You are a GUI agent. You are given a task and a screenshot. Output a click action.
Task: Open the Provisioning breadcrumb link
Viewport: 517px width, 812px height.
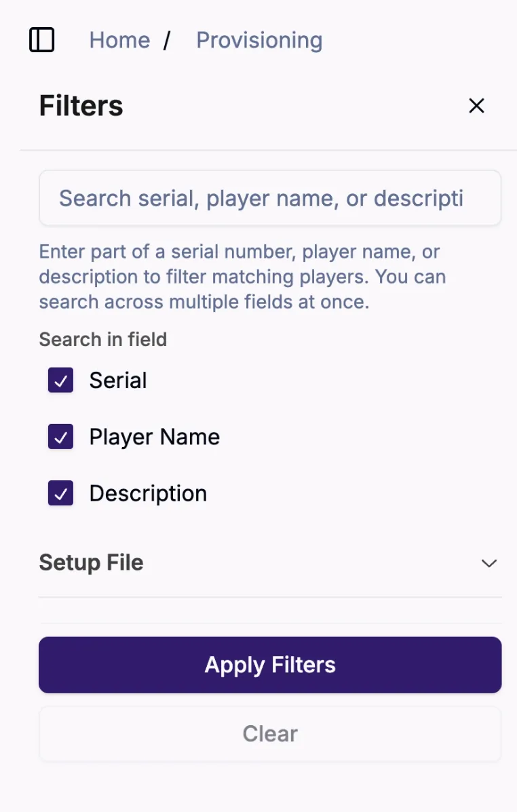pos(259,41)
